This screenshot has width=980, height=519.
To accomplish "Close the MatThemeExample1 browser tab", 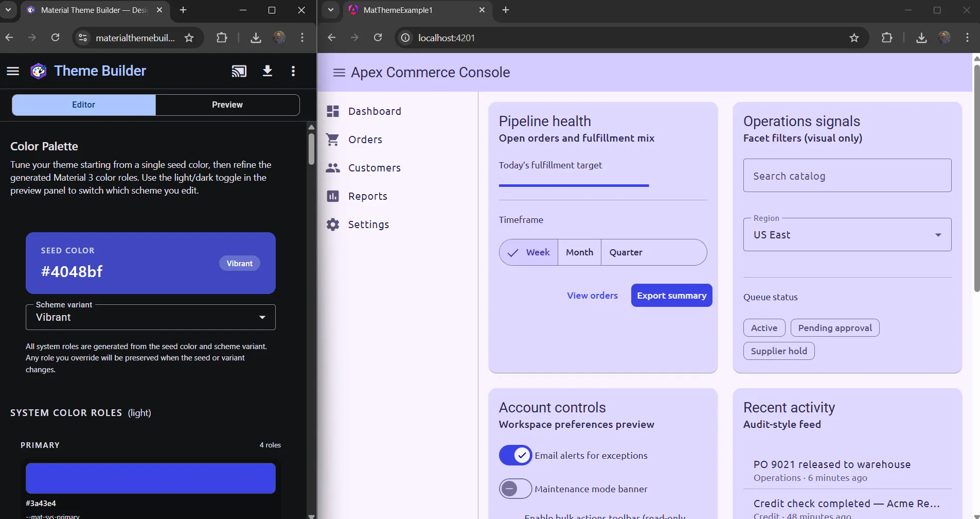I will [482, 10].
